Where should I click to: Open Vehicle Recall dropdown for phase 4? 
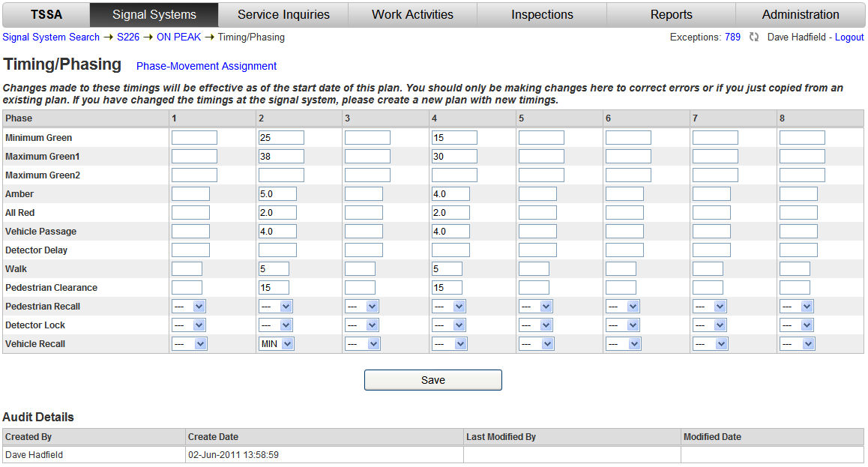pyautogui.click(x=450, y=344)
